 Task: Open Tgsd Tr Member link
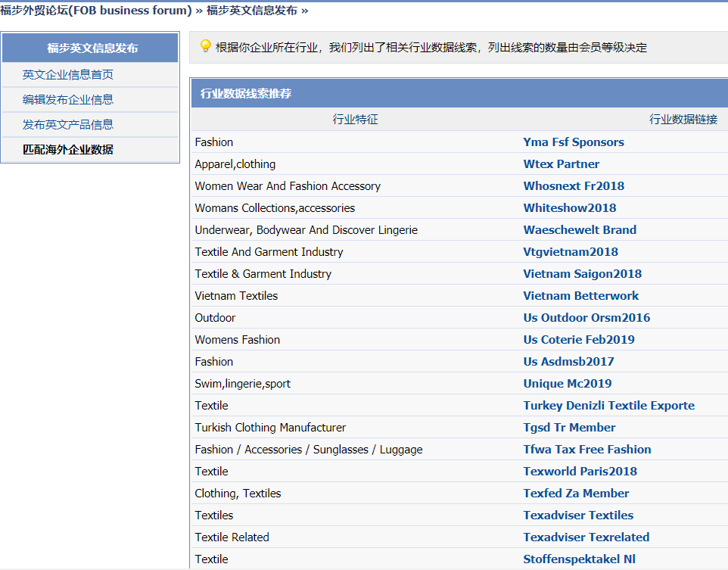pyautogui.click(x=569, y=428)
